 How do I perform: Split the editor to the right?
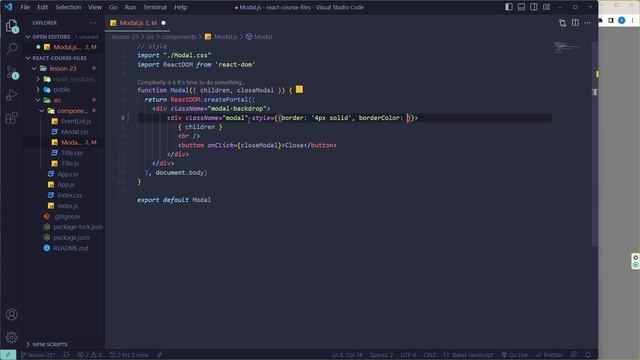pyautogui.click(x=575, y=23)
